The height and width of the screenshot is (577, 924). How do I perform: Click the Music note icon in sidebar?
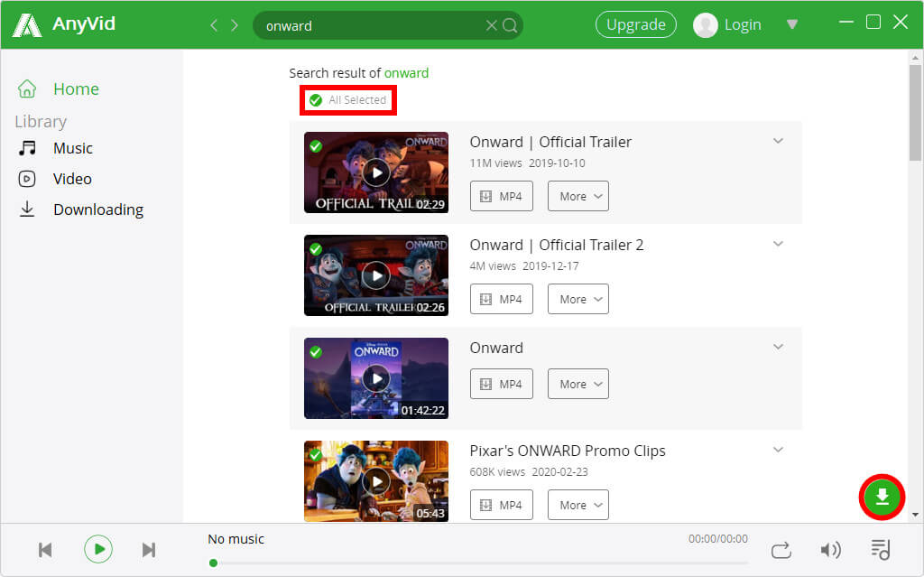(x=27, y=148)
